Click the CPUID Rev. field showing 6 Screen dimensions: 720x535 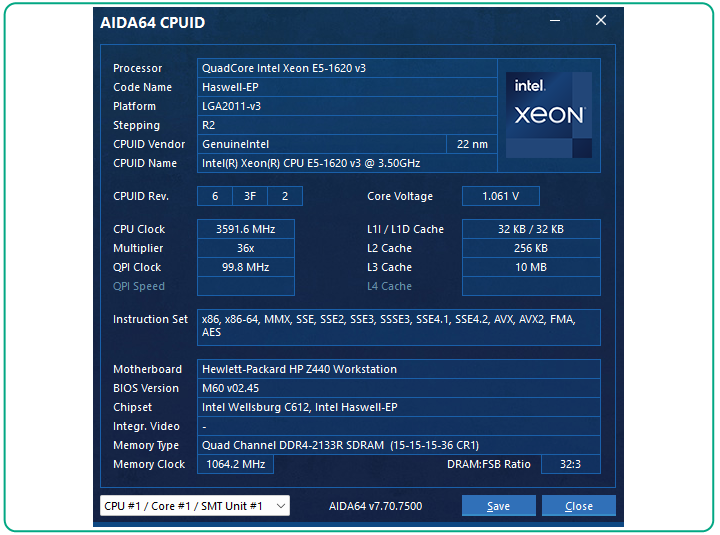(215, 196)
